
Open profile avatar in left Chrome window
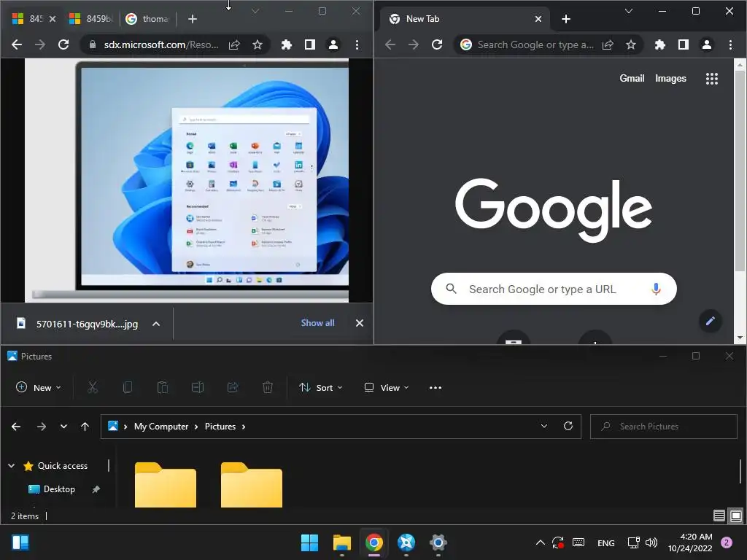(333, 44)
